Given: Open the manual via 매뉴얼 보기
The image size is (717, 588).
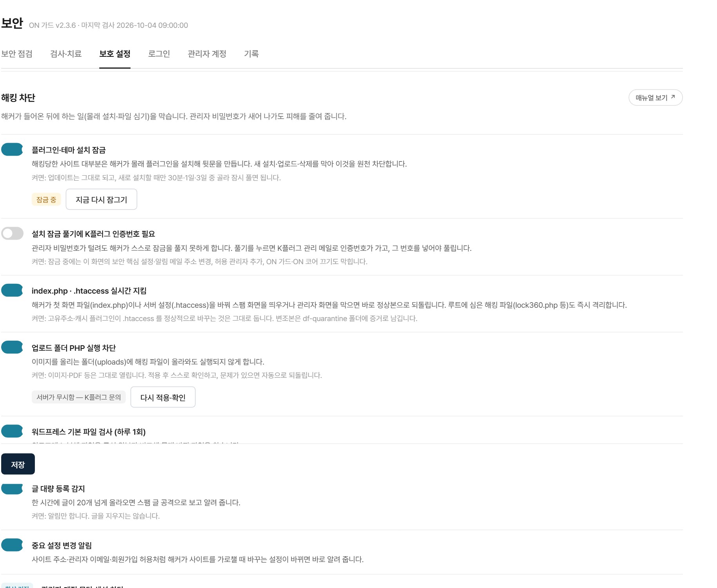Looking at the screenshot, I should (x=655, y=98).
